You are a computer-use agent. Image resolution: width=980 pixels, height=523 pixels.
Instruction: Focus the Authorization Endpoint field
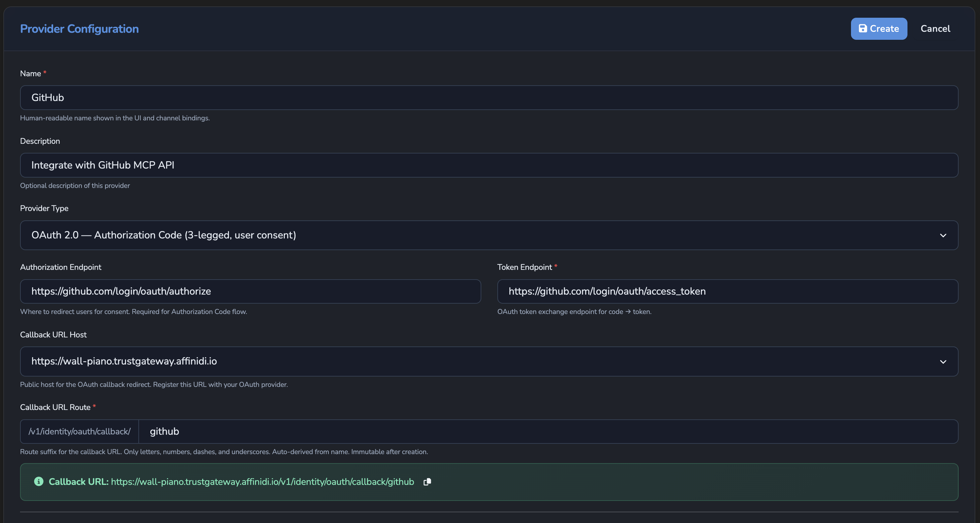(x=250, y=291)
